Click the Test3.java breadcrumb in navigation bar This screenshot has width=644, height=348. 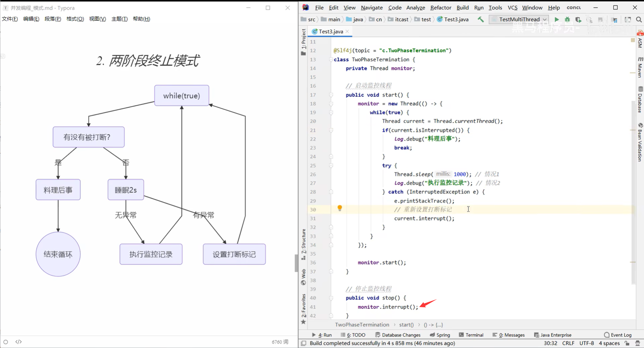point(453,19)
